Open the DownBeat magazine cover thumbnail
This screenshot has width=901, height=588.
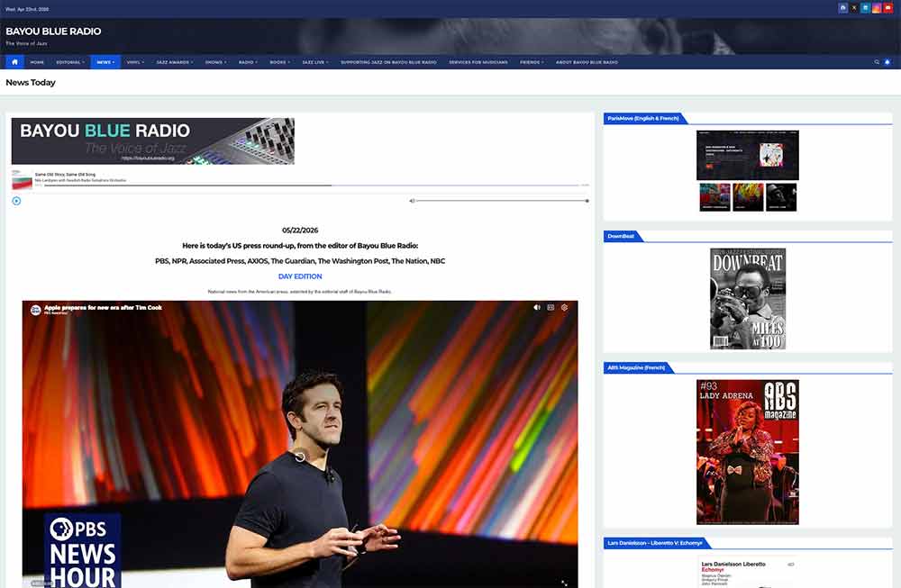coord(748,299)
